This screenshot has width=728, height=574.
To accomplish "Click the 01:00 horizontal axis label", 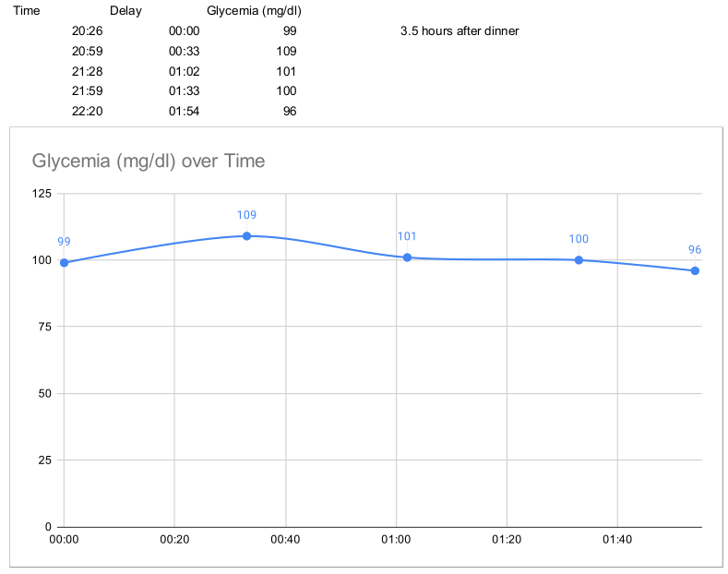I will (396, 540).
